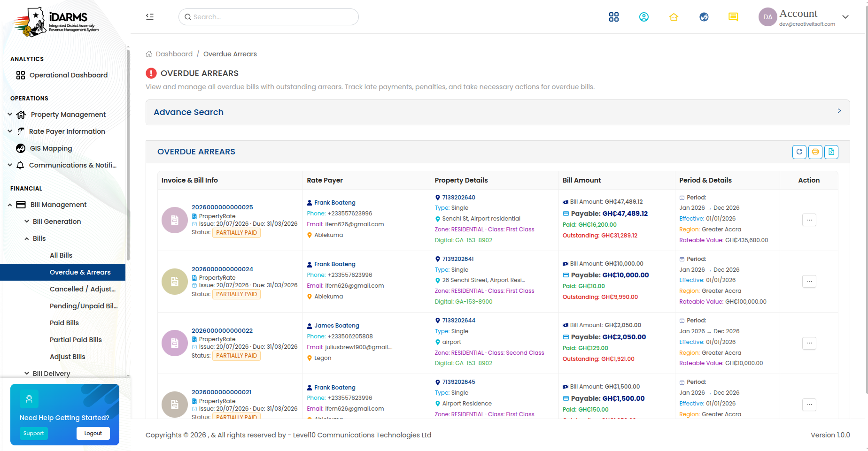The width and height of the screenshot is (868, 451).
Task: Select Overdue & Arrears menu item
Action: click(x=62, y=272)
